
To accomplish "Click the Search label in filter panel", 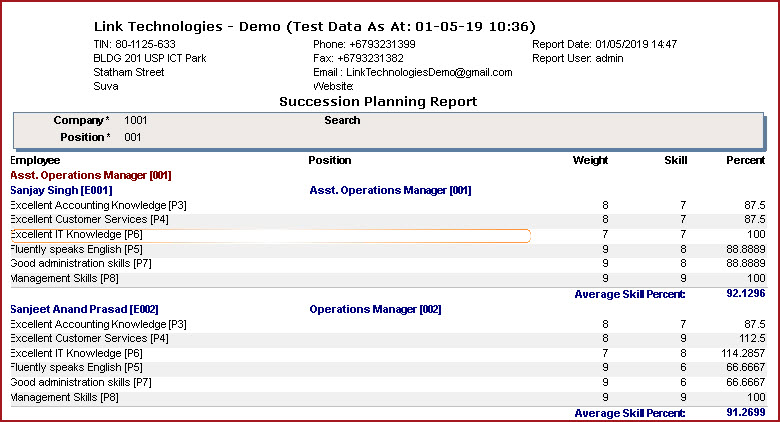I will [342, 120].
